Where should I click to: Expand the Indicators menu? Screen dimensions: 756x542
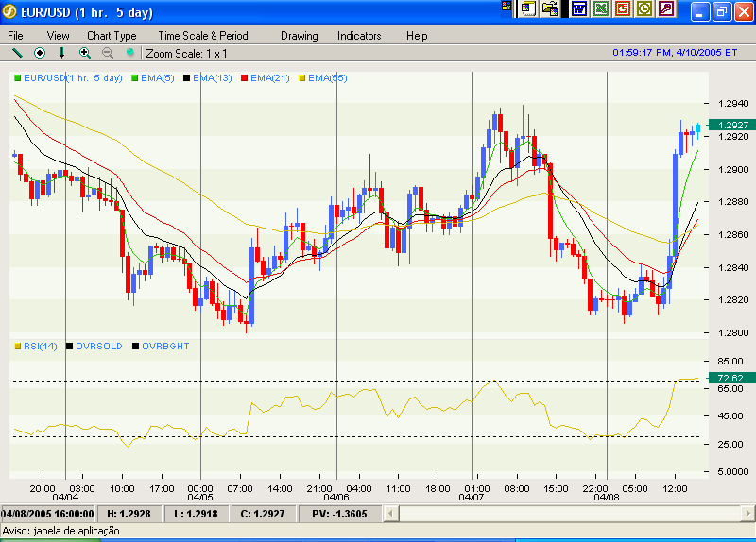pos(359,36)
